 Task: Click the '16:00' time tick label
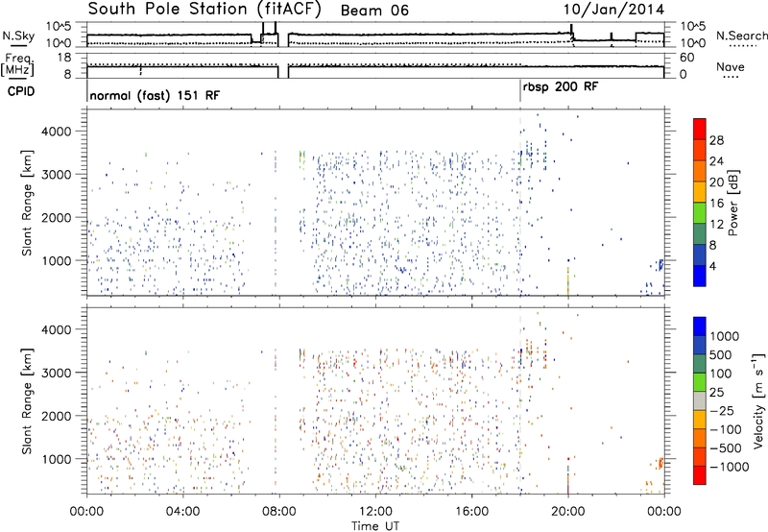pos(471,512)
